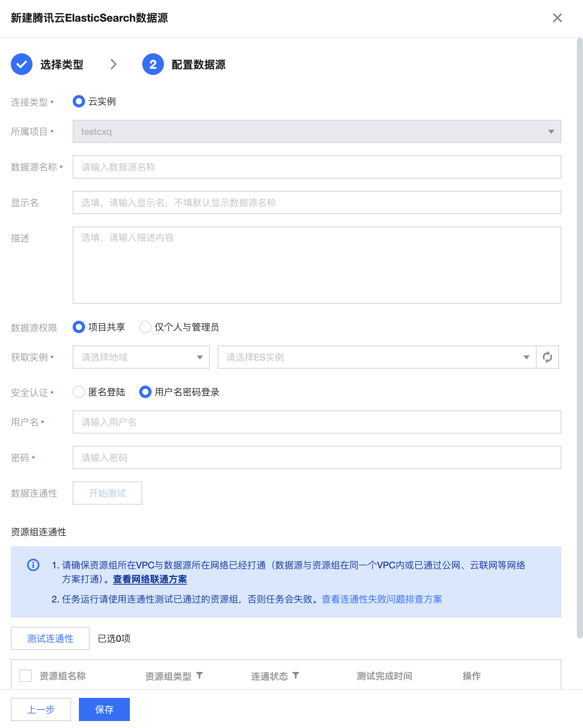Click the 资源组连通性 section heading

(39, 532)
